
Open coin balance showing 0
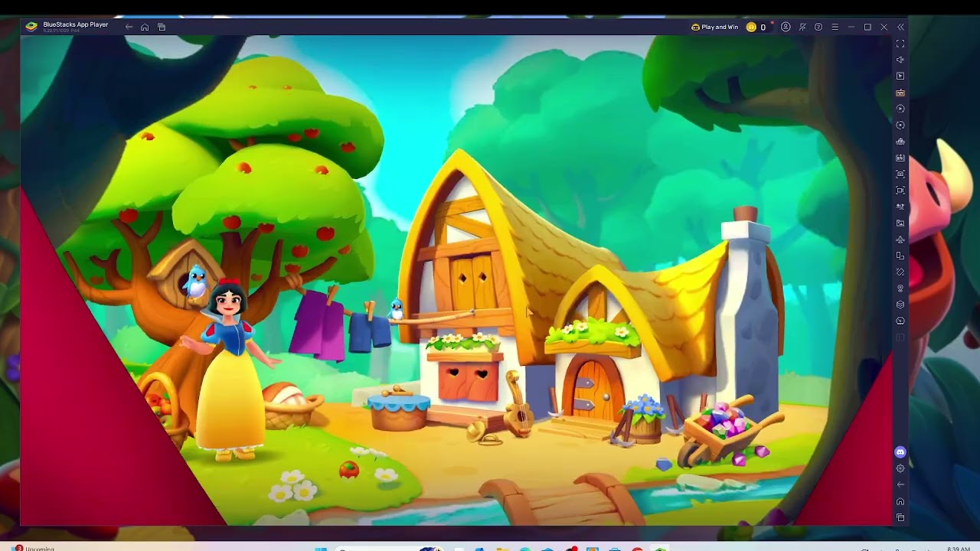(x=756, y=27)
